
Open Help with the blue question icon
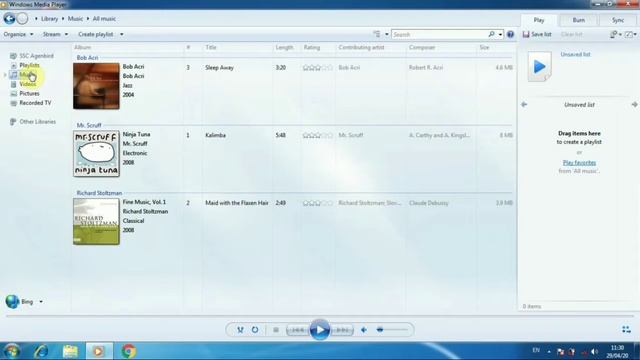pyautogui.click(x=510, y=34)
